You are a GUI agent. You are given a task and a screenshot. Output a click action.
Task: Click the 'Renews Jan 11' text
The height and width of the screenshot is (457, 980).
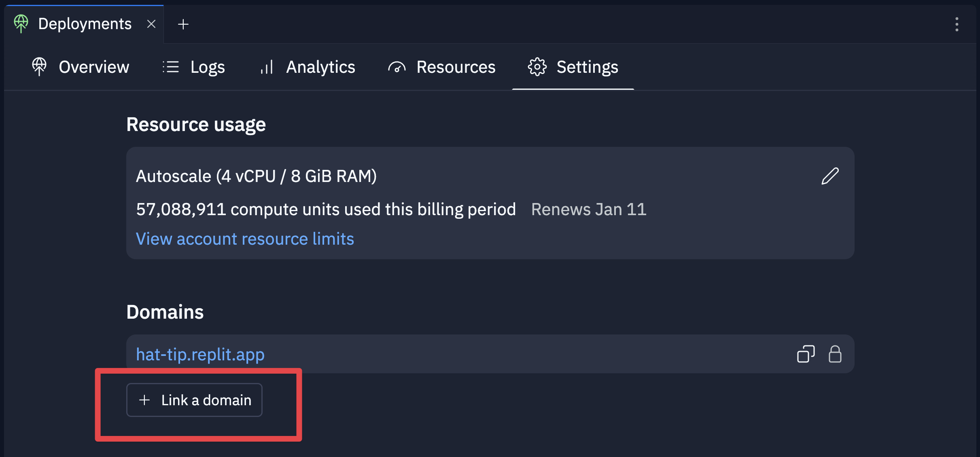(x=589, y=209)
